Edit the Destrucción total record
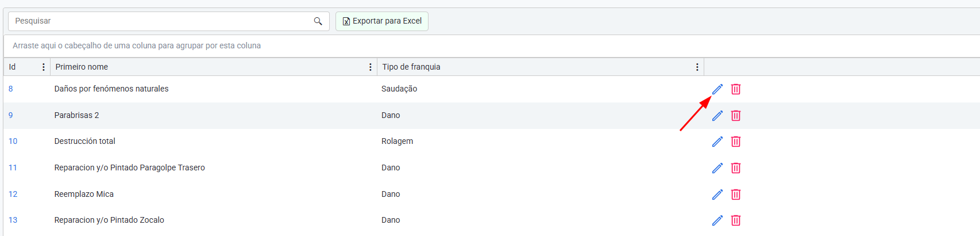980x236 pixels. tap(717, 142)
